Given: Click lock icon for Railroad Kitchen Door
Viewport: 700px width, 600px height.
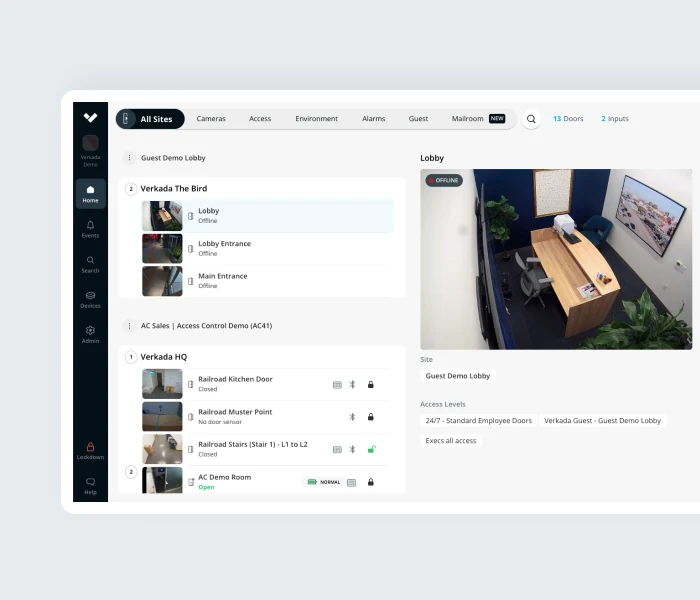Looking at the screenshot, I should pos(371,384).
